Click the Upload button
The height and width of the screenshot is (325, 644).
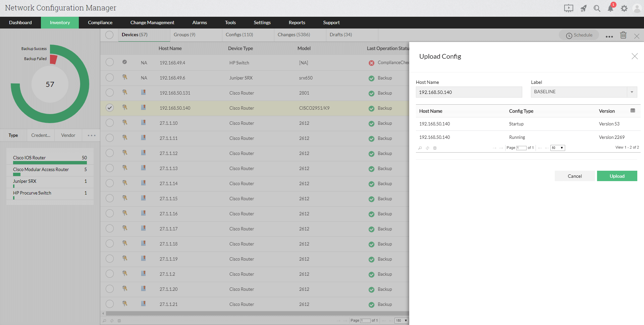coord(617,176)
